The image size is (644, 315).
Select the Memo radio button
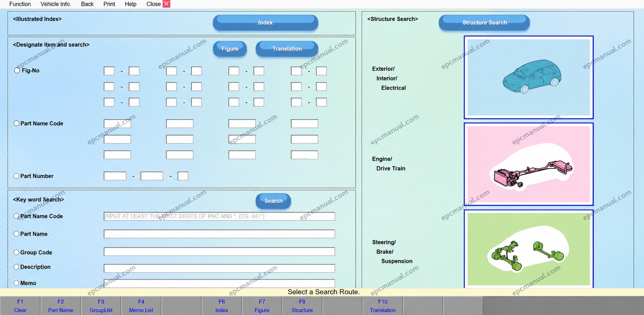click(16, 283)
